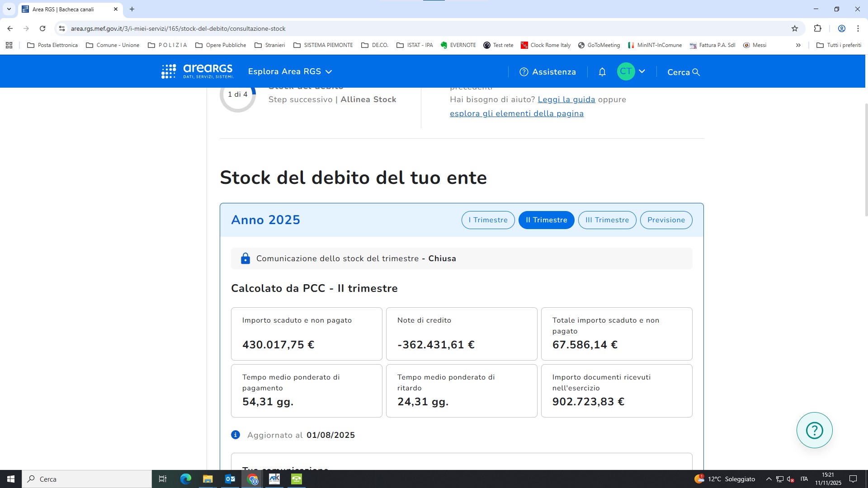Click the Cerca magnifier search icon
The image size is (868, 488).
tap(696, 72)
